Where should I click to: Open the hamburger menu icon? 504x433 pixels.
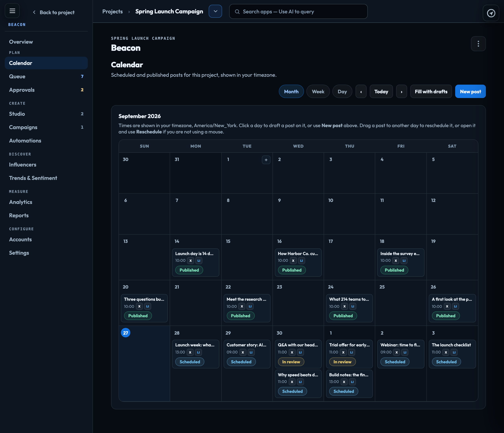12,11
